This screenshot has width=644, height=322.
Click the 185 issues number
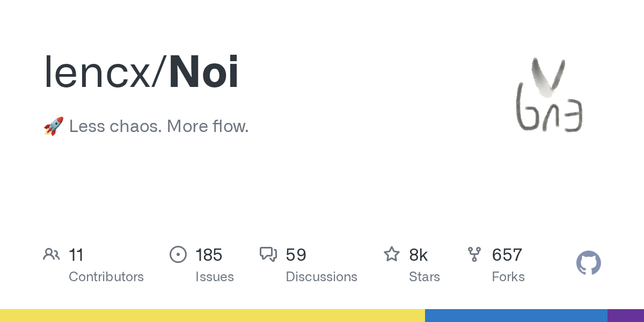coord(209,255)
